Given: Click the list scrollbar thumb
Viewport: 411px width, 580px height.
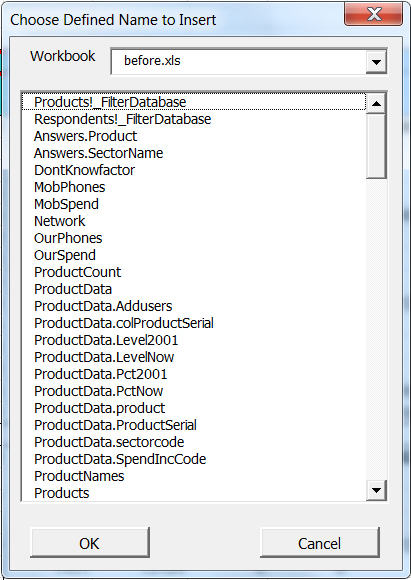Looking at the screenshot, I should click(x=376, y=146).
